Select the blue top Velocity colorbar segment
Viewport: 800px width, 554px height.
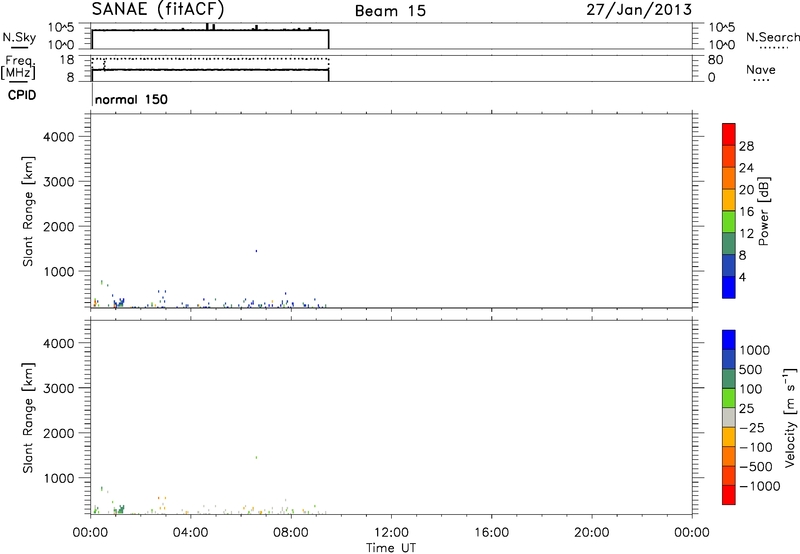pos(729,340)
